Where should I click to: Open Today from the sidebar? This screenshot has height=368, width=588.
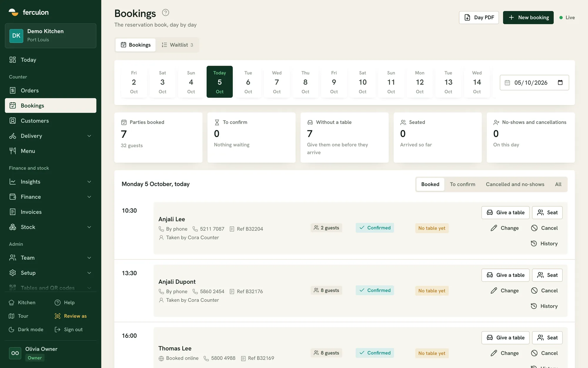[x=51, y=60]
